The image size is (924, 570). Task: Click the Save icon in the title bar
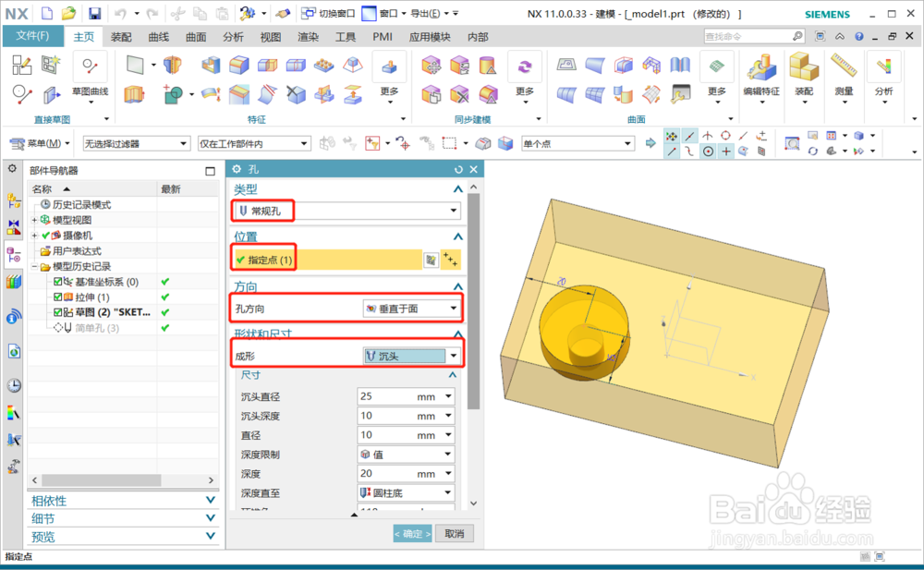pos(94,13)
